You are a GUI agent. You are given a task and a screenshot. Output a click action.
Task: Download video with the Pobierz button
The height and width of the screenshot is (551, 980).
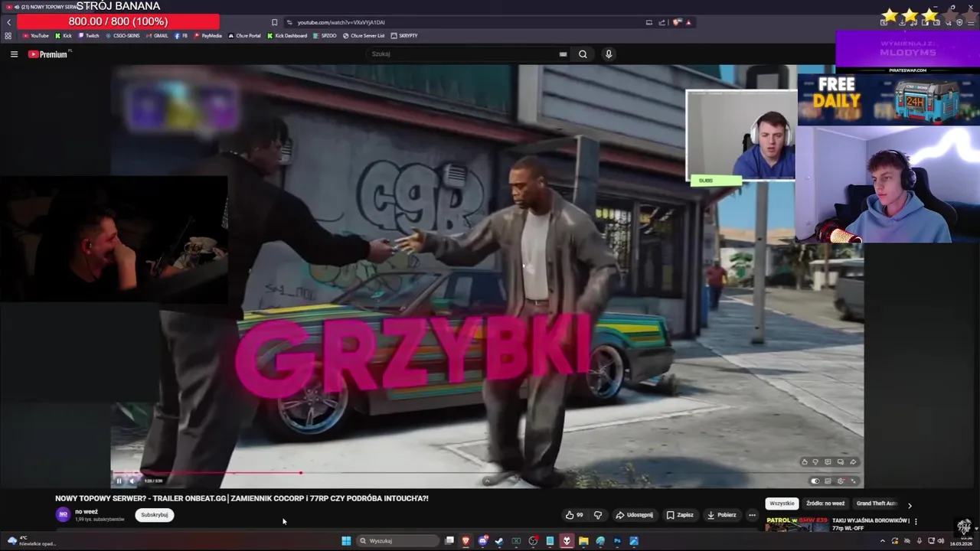point(722,515)
